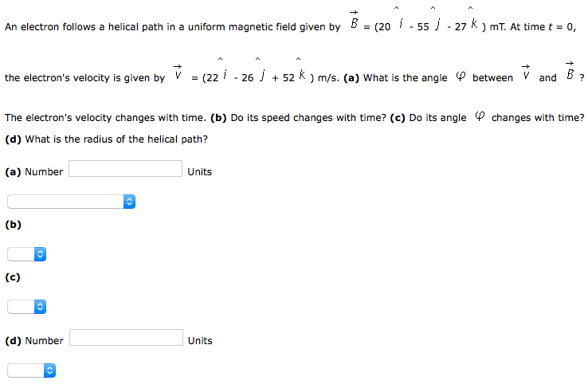
Task: Click the v vector symbol before "= (22"
Action: tap(178, 74)
